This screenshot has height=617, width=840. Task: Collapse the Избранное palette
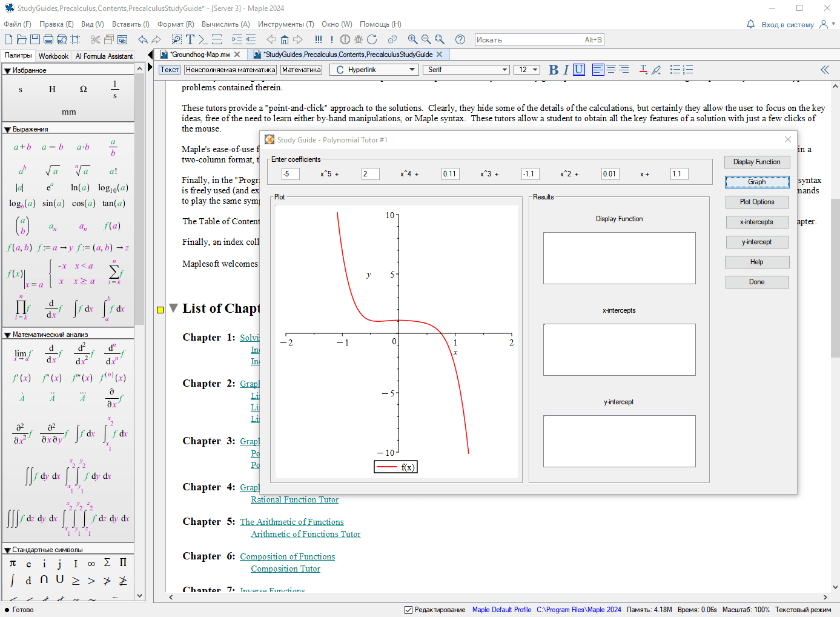[x=7, y=71]
